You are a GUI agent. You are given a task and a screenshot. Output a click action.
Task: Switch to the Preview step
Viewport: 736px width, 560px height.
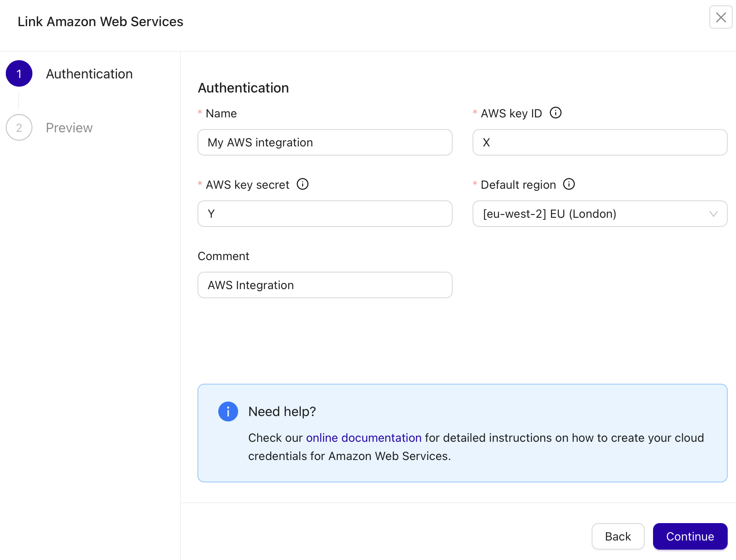[69, 127]
